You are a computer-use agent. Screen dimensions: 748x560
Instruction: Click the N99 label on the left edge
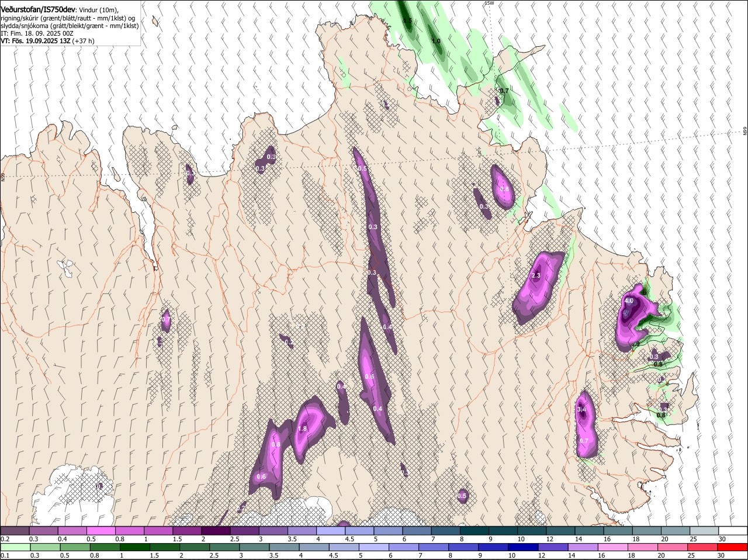3,176
